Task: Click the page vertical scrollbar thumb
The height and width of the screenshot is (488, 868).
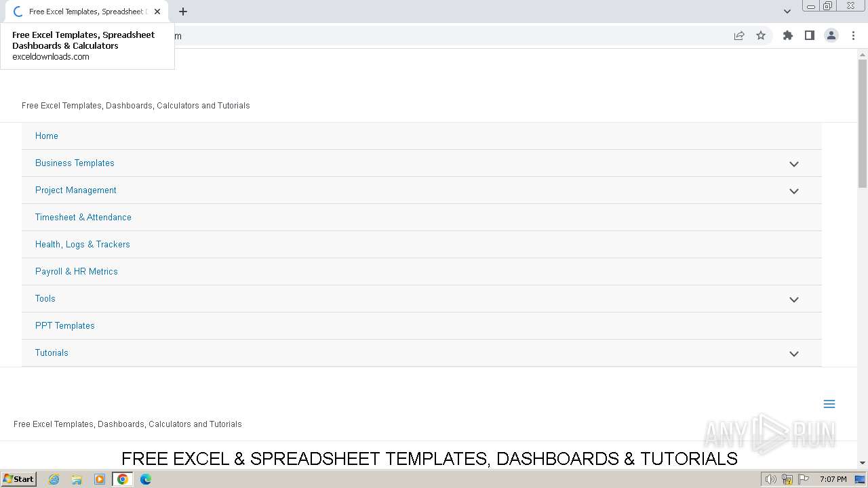Action: [863, 122]
